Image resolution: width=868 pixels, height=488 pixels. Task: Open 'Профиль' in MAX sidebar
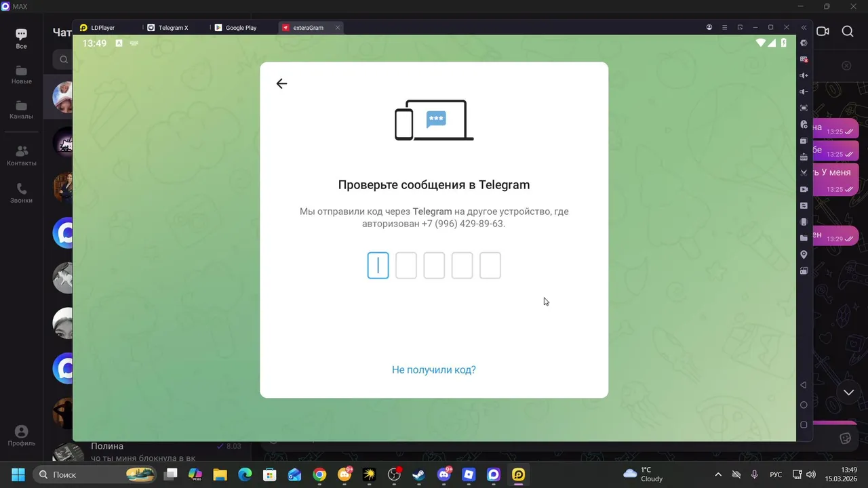21,436
